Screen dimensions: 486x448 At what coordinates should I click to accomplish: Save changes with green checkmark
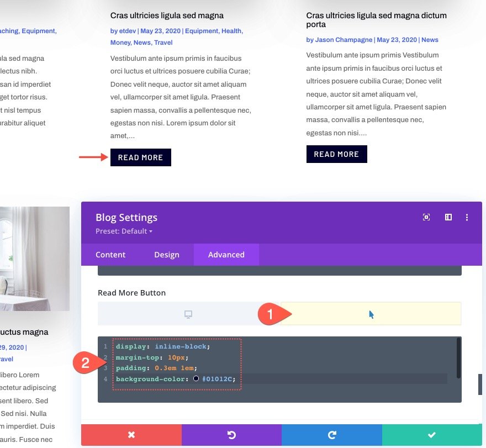[432, 435]
